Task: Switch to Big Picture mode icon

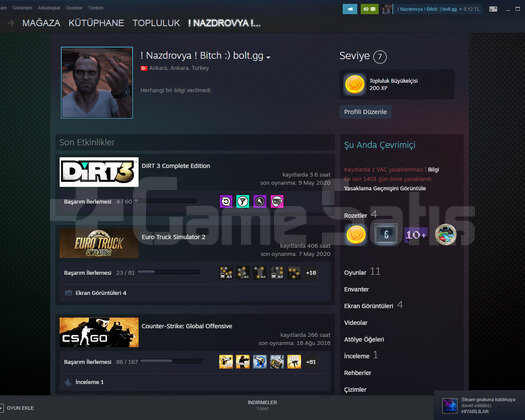Action: tap(493, 9)
